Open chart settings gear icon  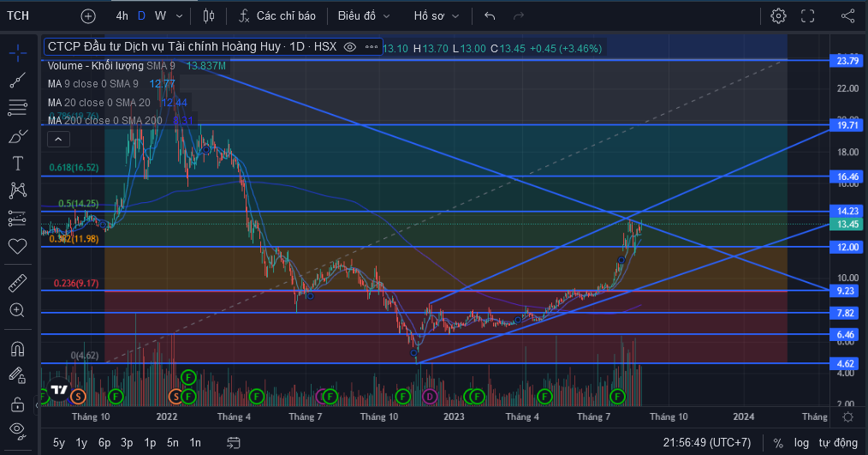pyautogui.click(x=778, y=16)
